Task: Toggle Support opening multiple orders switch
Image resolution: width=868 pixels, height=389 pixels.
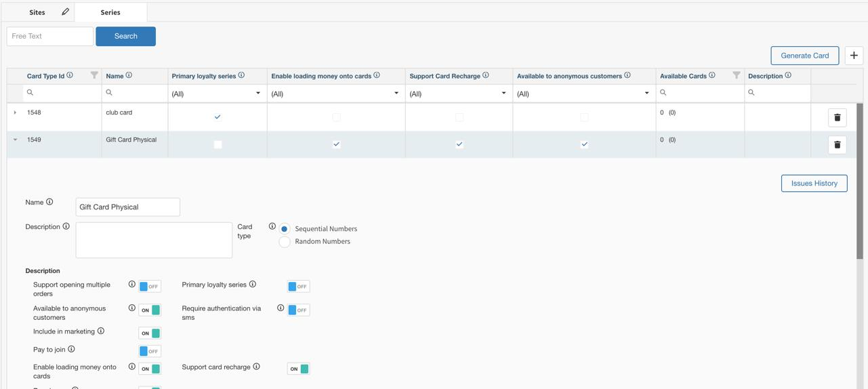Action: [x=149, y=287]
